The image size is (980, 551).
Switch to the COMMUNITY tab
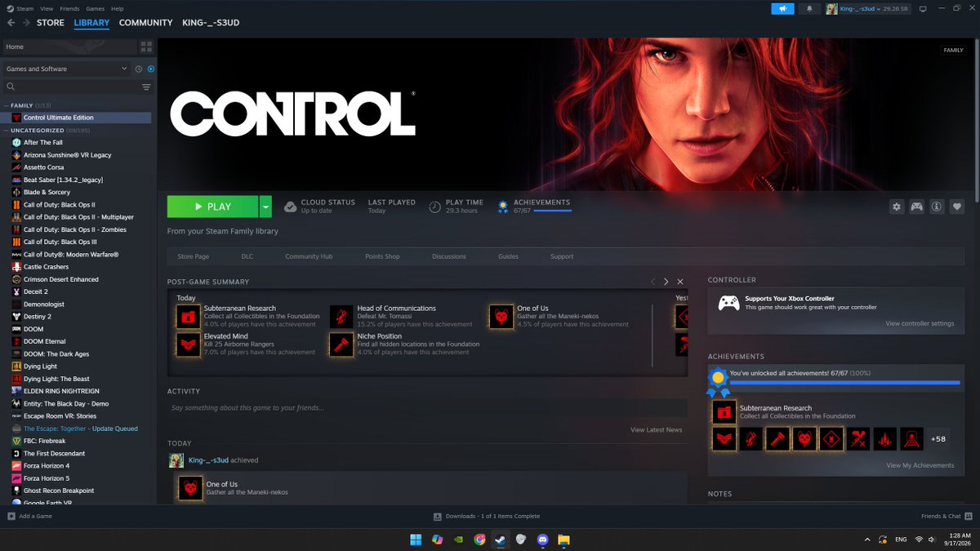pyautogui.click(x=146, y=23)
